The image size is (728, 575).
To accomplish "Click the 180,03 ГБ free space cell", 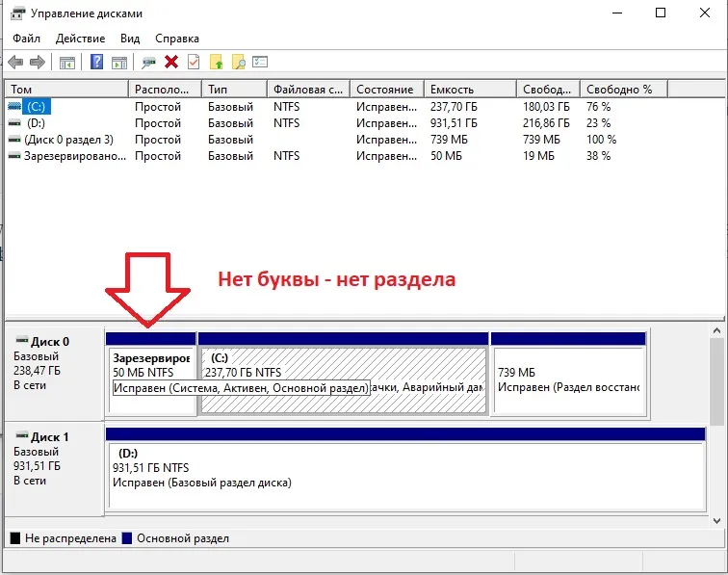I will (546, 107).
